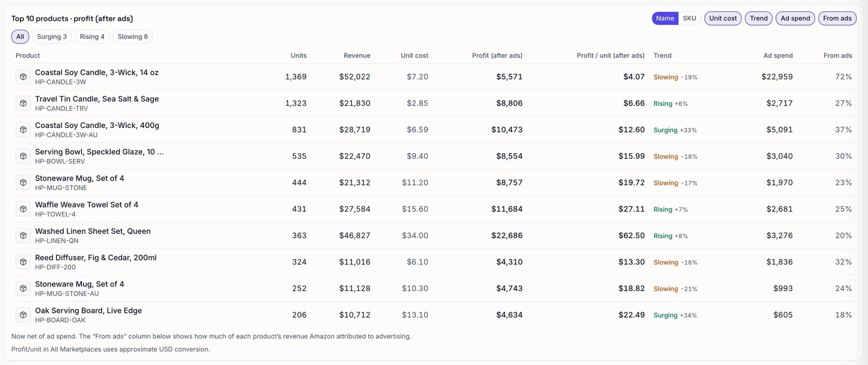Filter to Surging 3 products
Viewport: 868px width, 365px height.
(52, 36)
